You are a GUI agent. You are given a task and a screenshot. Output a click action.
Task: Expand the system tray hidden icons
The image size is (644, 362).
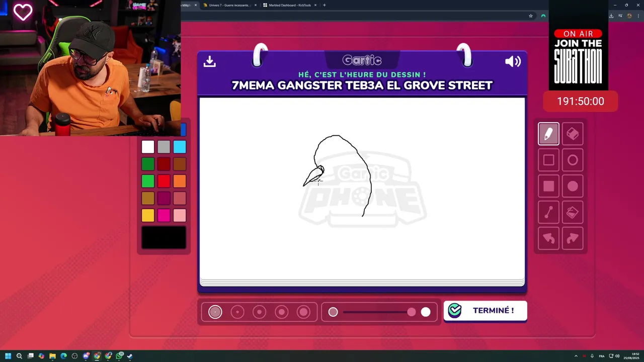(x=576, y=356)
